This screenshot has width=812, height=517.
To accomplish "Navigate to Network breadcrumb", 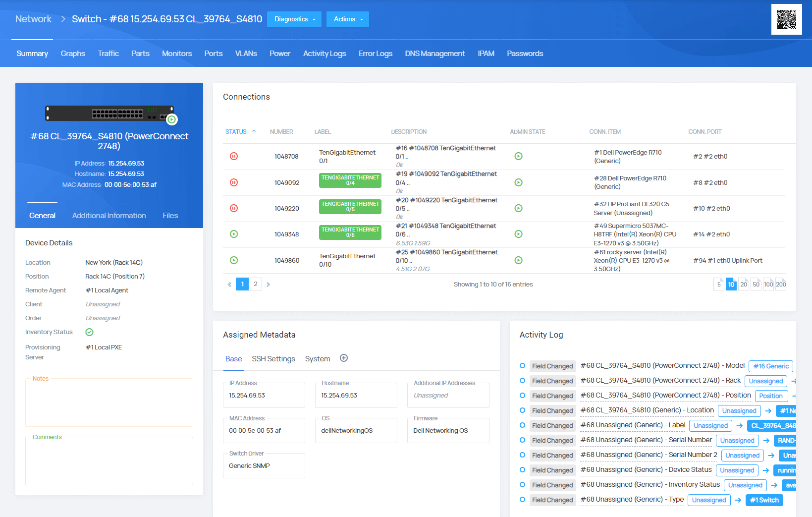I will (33, 19).
